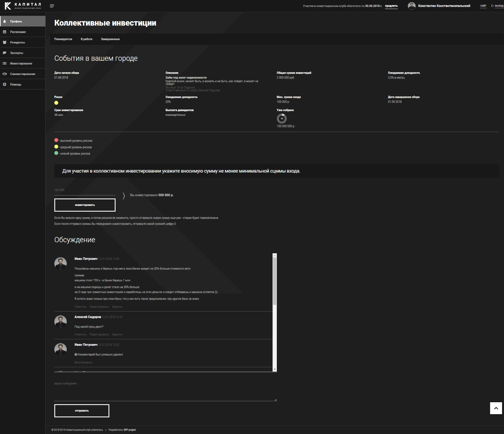Click the Расписание calendar icon in sidebar
The width and height of the screenshot is (504, 434).
[x=5, y=32]
